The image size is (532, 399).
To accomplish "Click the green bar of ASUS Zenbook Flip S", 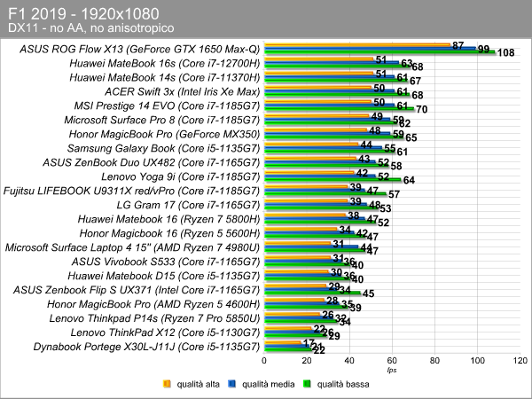I will point(312,293).
